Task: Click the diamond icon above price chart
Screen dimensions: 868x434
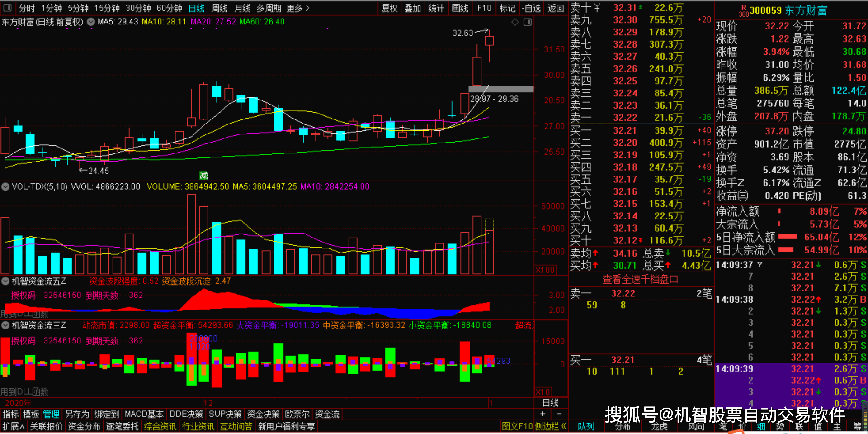Action: click(x=515, y=22)
